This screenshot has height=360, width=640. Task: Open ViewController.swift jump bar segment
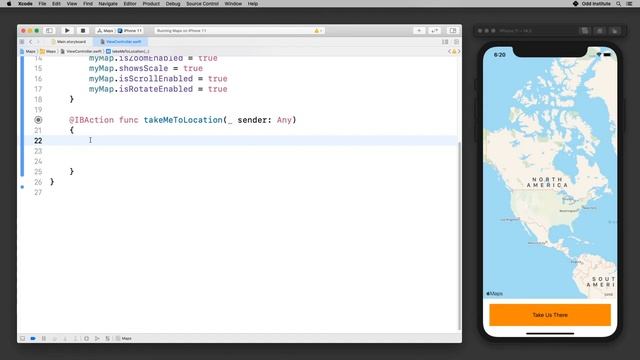click(81, 51)
